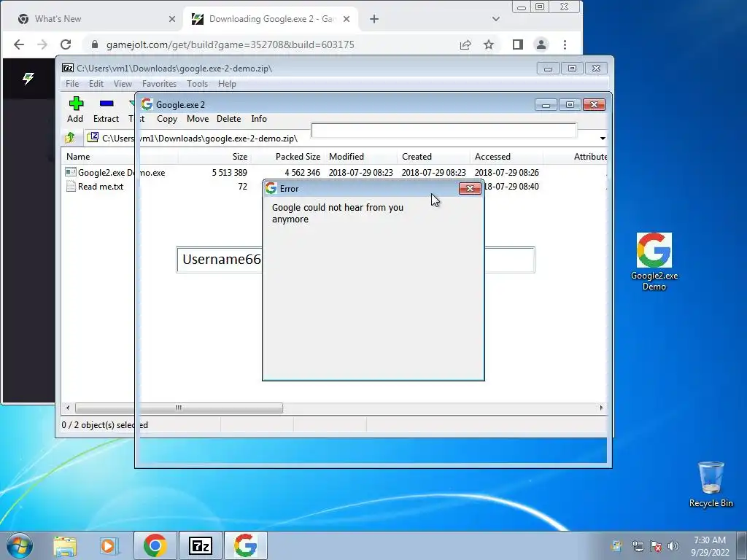Screen dimensions: 747x560
Task: Click the volume speaker tray icon
Action: [673, 546]
